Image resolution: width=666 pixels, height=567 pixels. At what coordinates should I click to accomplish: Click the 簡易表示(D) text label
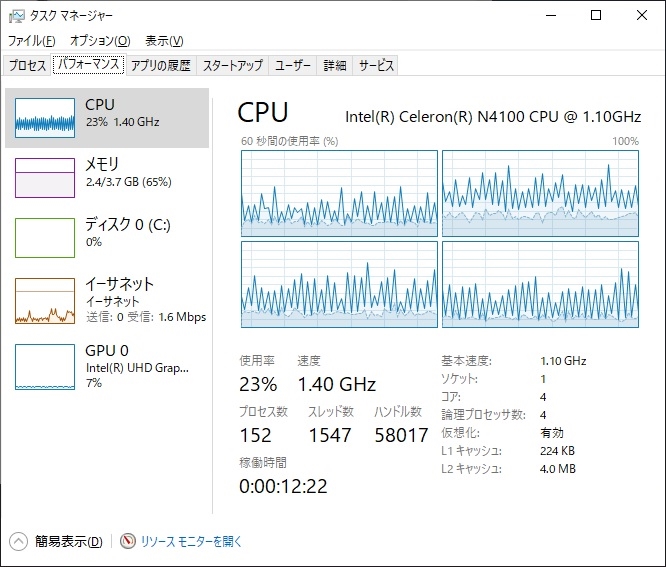(68, 542)
